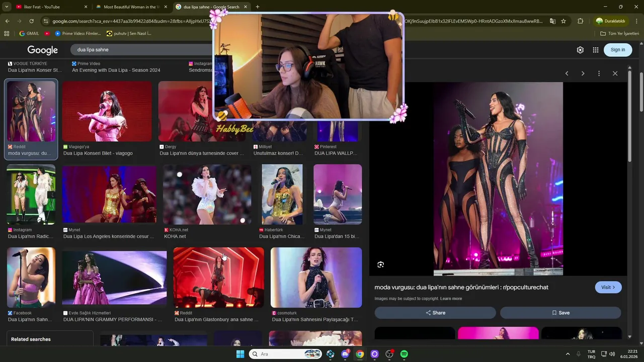644x362 pixels.
Task: Click the large preview image of Dua Lipa
Action: click(x=498, y=179)
